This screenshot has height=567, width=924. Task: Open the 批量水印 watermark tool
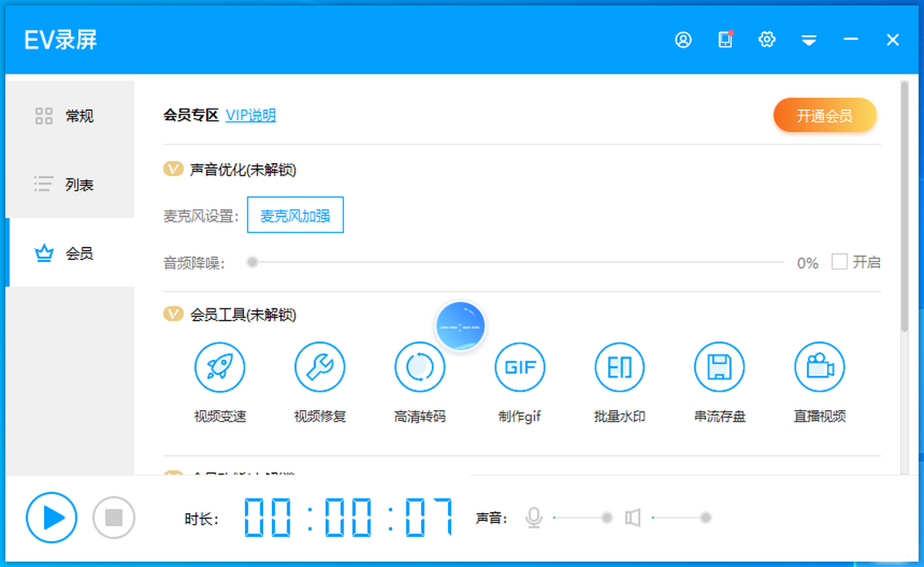(619, 368)
